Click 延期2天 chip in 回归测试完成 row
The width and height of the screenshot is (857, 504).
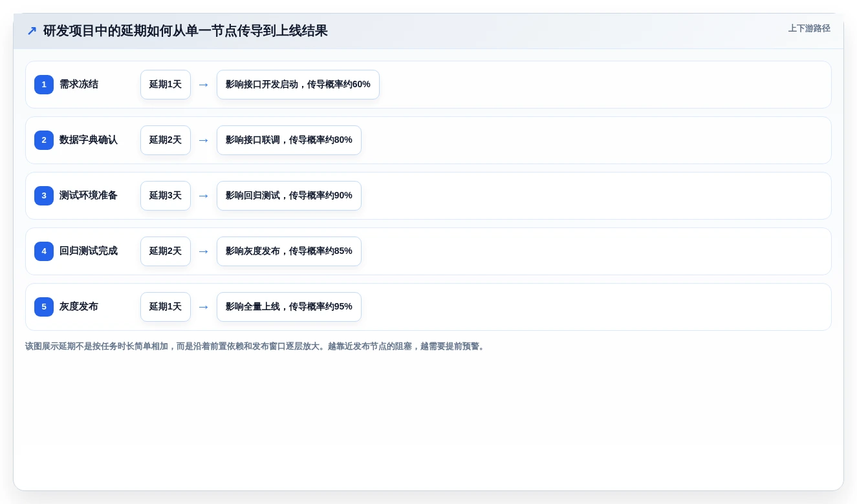click(166, 251)
